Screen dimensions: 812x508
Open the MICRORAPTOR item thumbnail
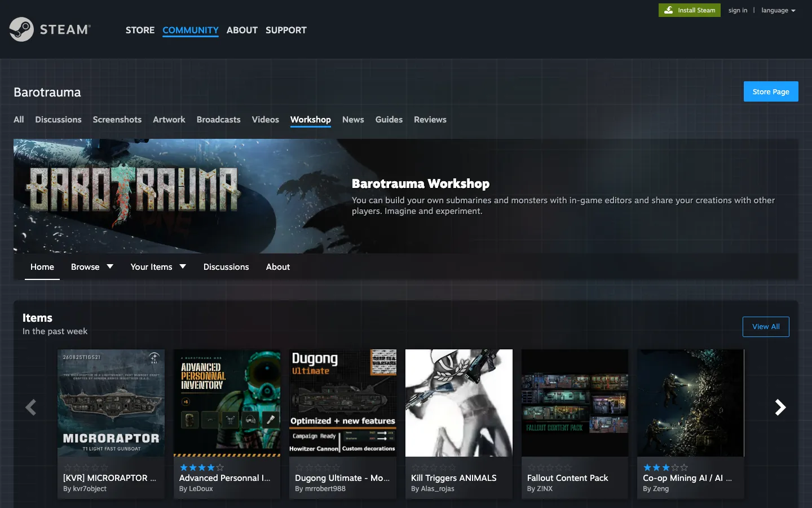pos(111,403)
